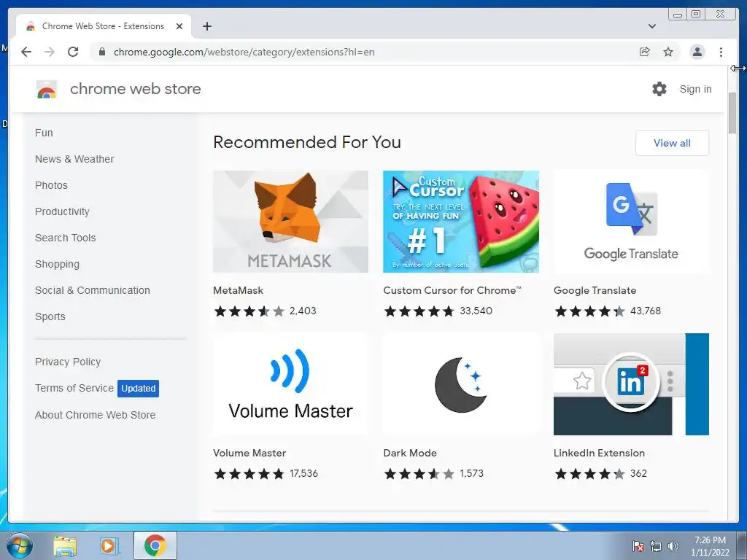Click LinkedIn Extension rating count 362

click(x=638, y=473)
